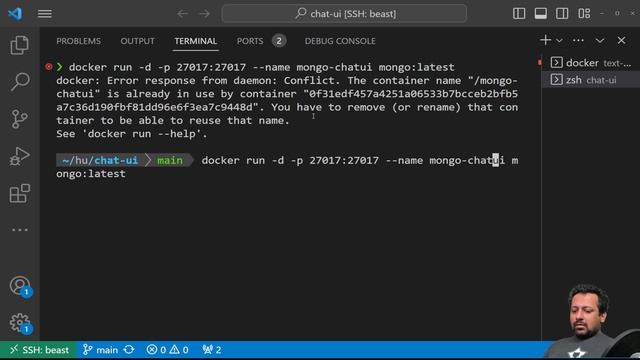Switch to the OUTPUT tab
The image size is (640, 360).
coord(138,41)
